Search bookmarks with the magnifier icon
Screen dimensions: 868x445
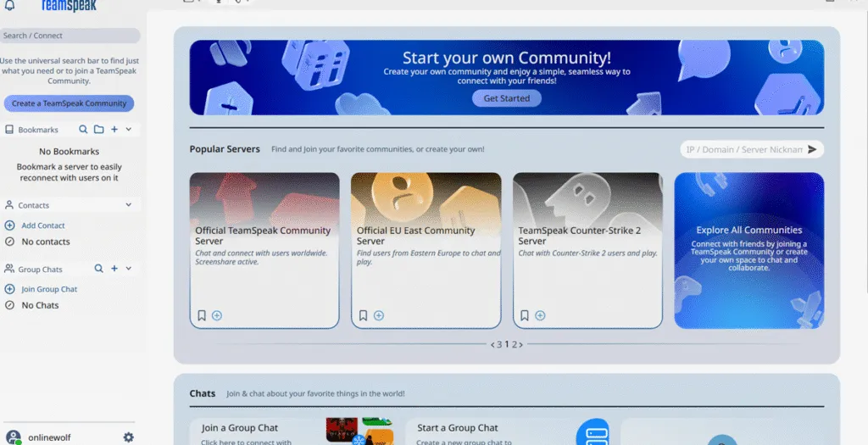83,129
